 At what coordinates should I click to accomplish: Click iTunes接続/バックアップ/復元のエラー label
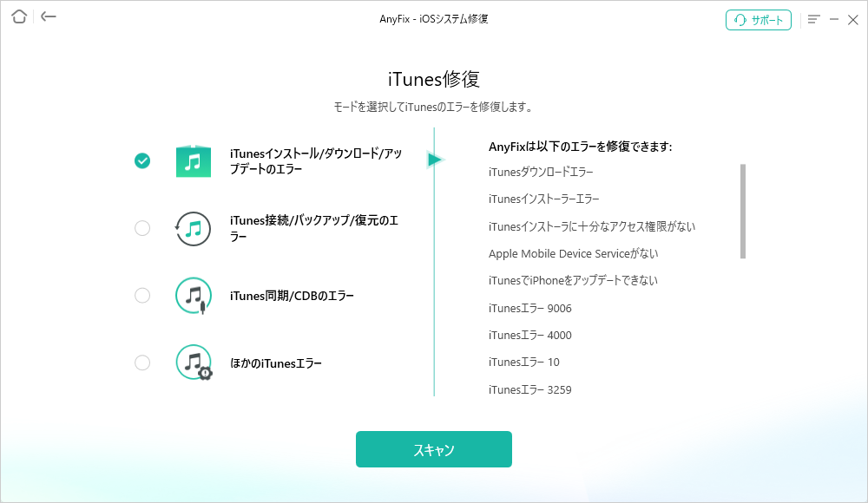point(314,229)
